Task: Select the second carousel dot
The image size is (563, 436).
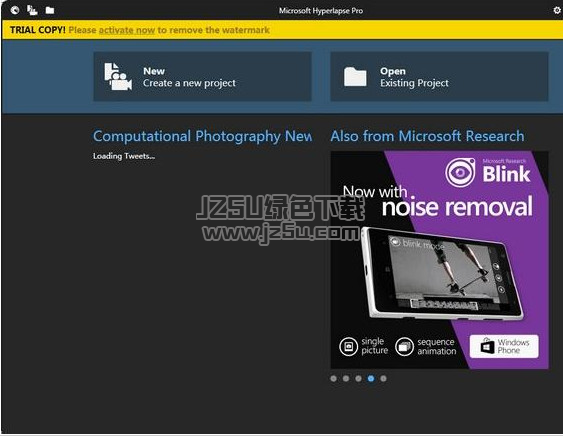Action: [x=346, y=379]
